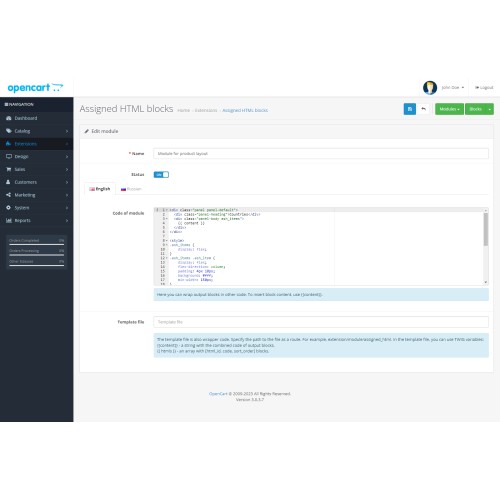Switch to the Russian language tab
The height and width of the screenshot is (500, 500).
click(x=131, y=189)
